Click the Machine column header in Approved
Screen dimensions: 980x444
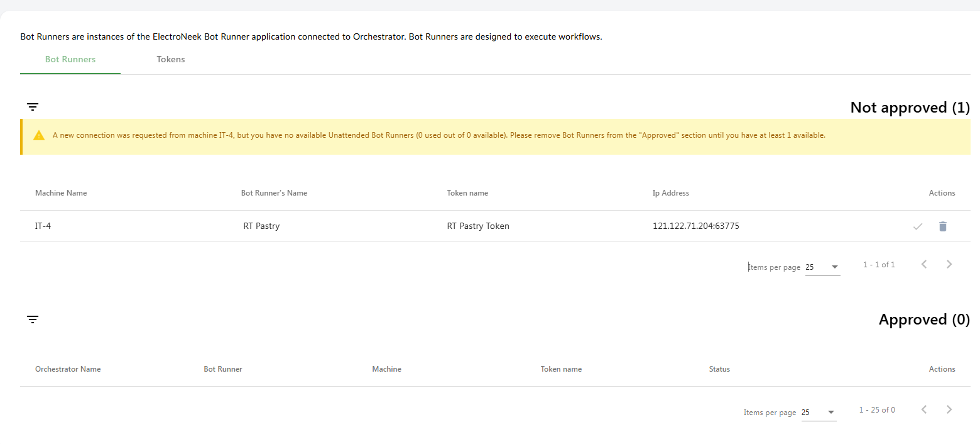[x=386, y=369]
